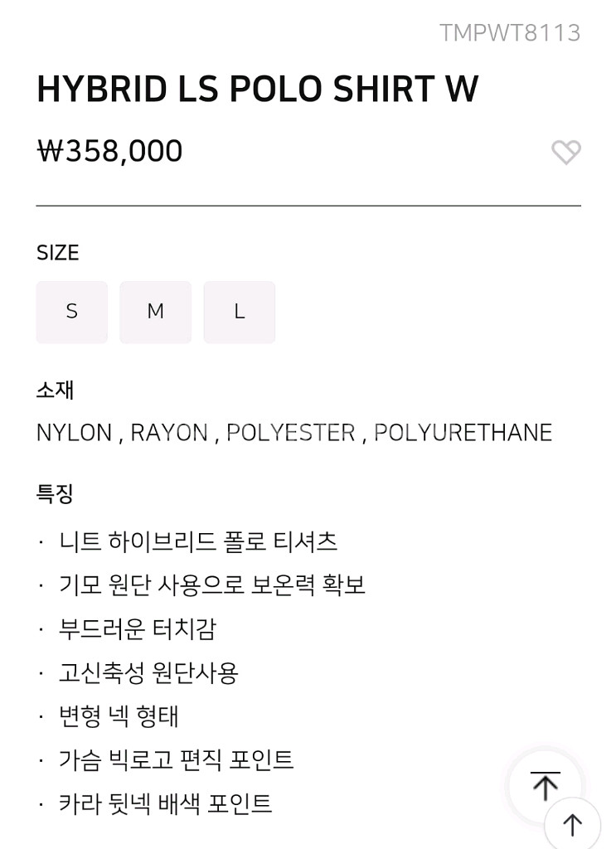Screen dimensions: 616x849
Task: Click the 부드러운 터치감 feature
Action: point(138,628)
